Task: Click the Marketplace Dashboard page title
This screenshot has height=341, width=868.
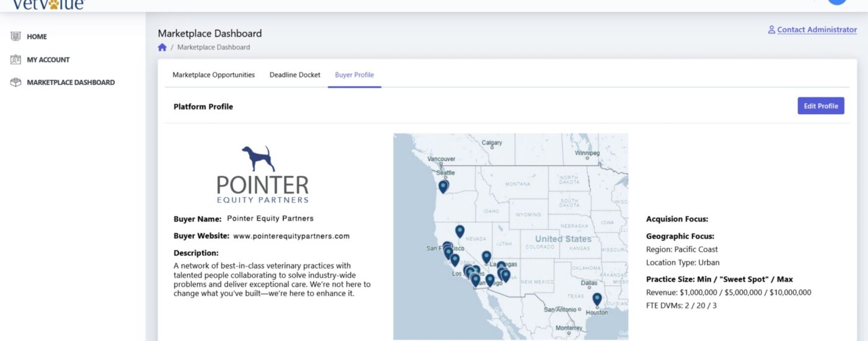Action: [x=210, y=33]
